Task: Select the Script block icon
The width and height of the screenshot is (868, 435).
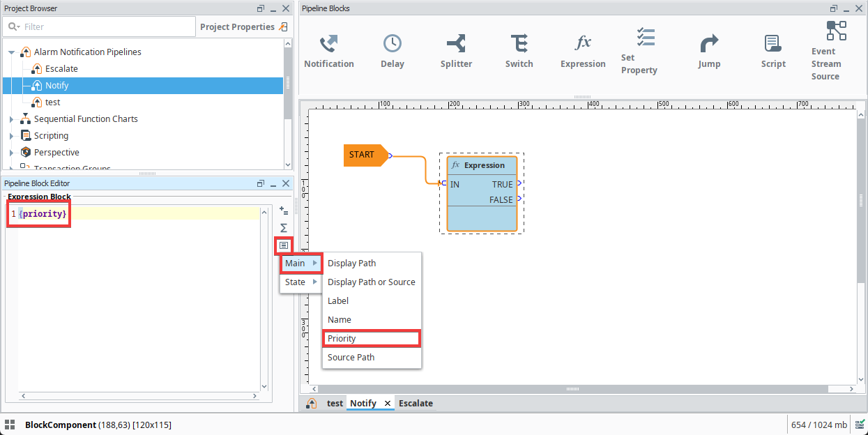Action: pos(772,52)
